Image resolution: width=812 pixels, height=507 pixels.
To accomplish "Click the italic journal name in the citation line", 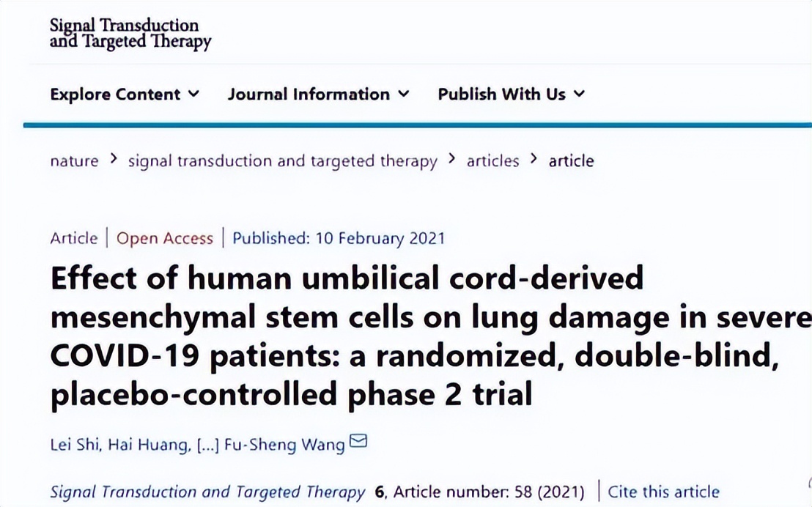I will click(x=207, y=491).
